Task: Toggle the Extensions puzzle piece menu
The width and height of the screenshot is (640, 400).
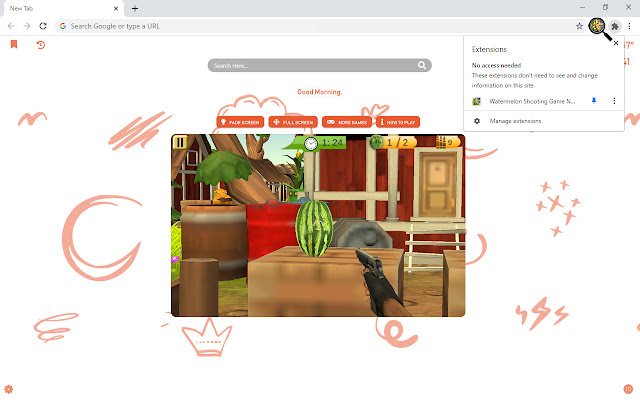Action: pyautogui.click(x=615, y=27)
